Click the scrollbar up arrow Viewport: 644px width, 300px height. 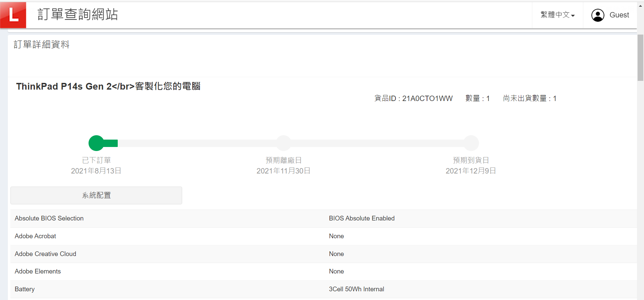point(640,6)
